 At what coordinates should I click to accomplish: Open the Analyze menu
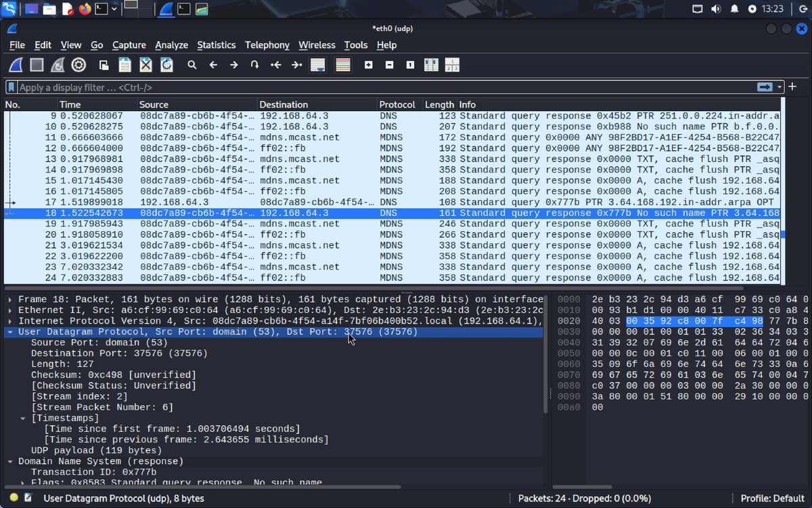(x=171, y=45)
